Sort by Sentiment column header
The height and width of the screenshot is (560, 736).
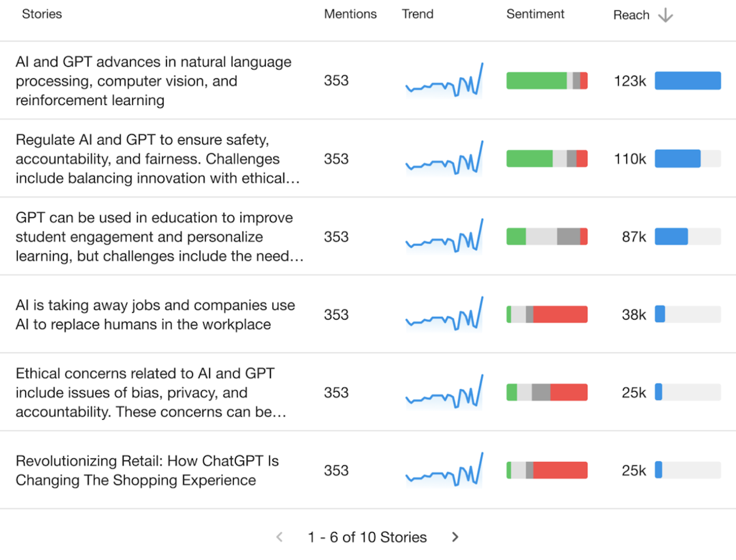point(535,14)
